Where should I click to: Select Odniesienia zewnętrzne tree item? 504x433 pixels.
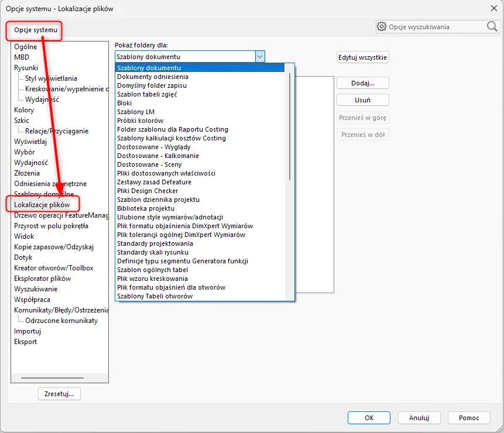50,184
